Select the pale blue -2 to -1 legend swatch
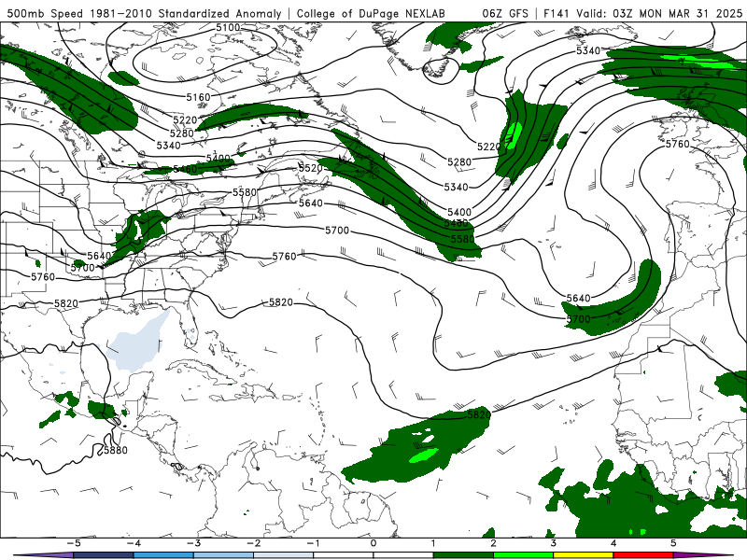This screenshot has height=560, width=747. tap(284, 555)
